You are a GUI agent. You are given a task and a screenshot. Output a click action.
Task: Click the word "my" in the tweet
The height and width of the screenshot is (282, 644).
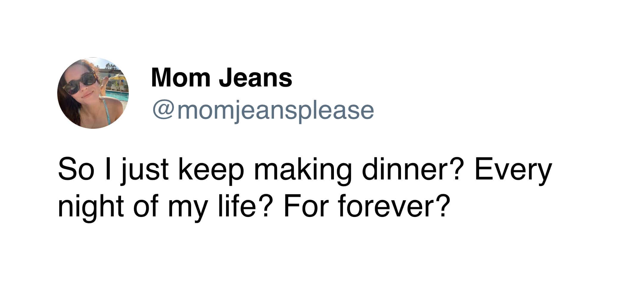point(187,207)
